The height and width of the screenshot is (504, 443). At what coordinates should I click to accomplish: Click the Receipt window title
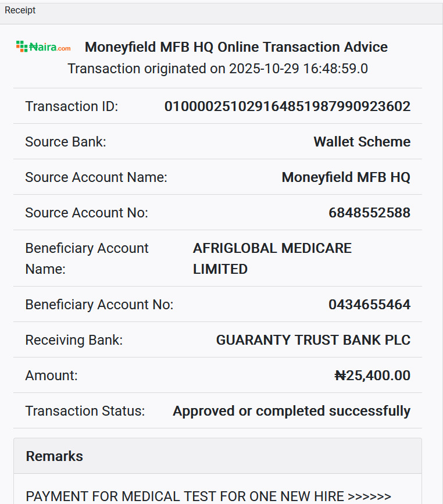[20, 10]
